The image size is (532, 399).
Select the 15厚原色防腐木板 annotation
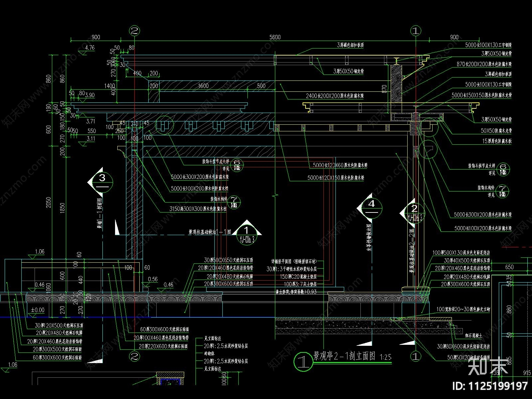click(497, 141)
